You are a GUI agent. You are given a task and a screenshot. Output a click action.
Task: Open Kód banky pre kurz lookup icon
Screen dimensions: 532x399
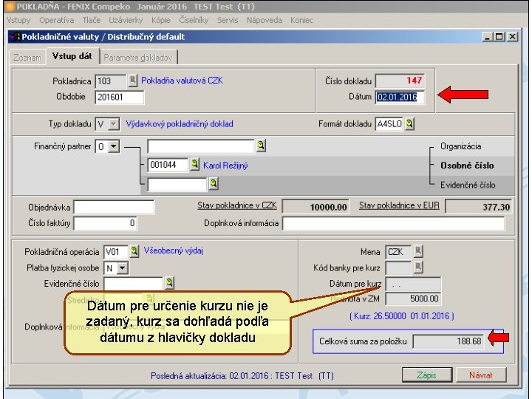click(418, 267)
